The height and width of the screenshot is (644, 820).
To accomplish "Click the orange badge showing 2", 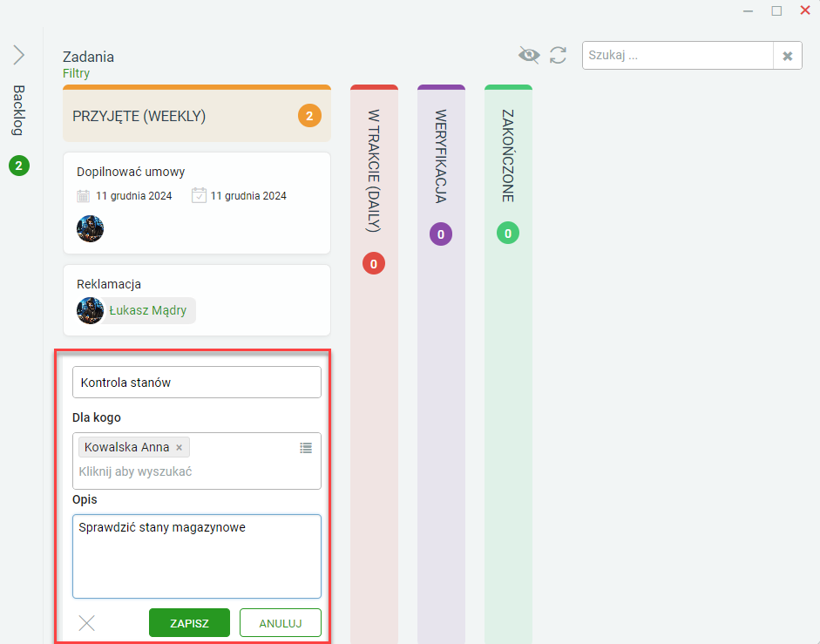I will (x=309, y=116).
